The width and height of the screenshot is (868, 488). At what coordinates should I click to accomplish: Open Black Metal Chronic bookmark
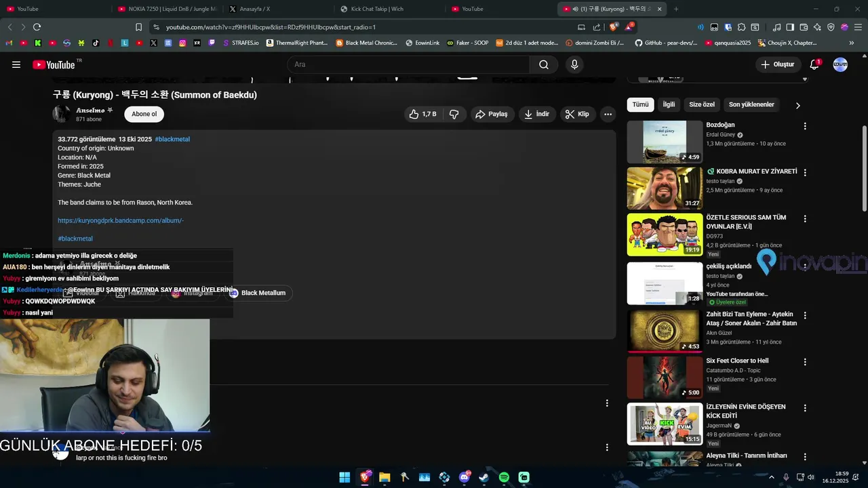pyautogui.click(x=367, y=43)
